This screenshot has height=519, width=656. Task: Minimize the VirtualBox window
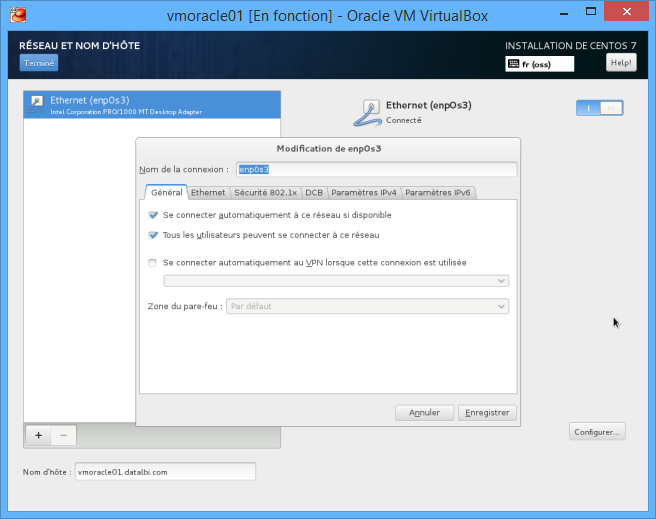click(x=564, y=13)
